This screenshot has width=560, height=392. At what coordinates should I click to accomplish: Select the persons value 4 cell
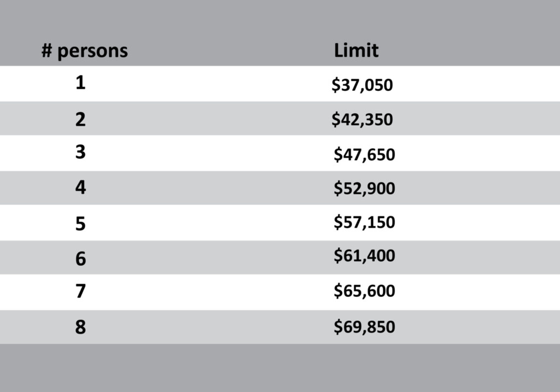80,187
